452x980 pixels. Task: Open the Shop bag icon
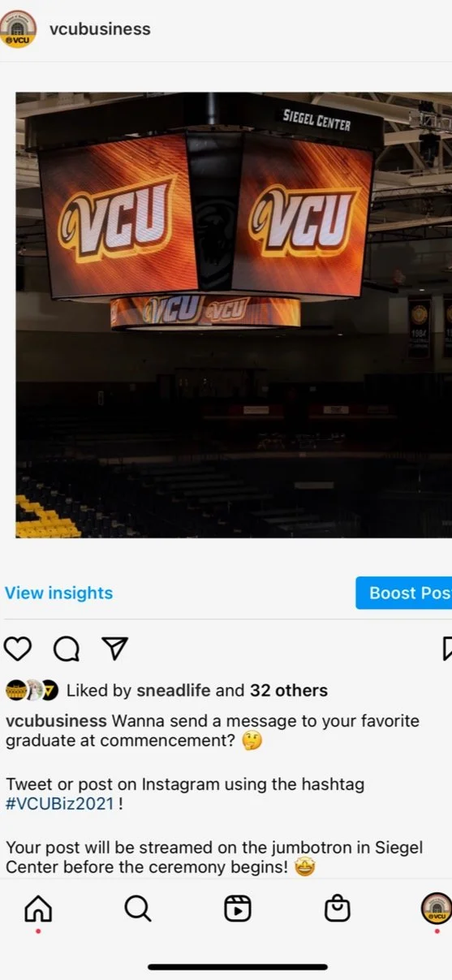(337, 909)
